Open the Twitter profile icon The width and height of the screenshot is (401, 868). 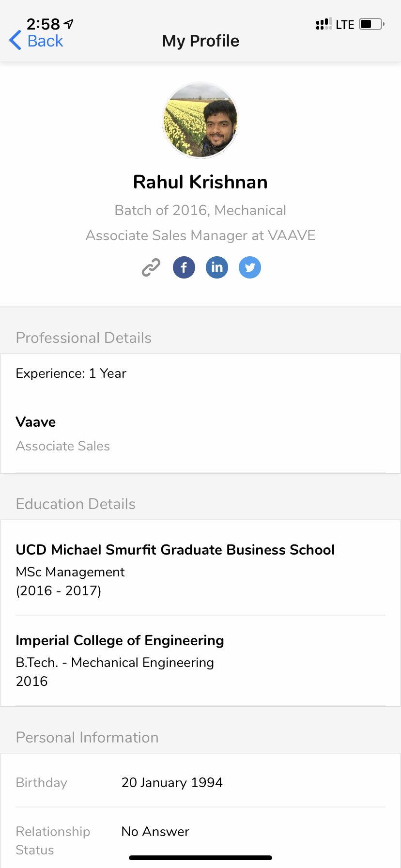click(250, 267)
